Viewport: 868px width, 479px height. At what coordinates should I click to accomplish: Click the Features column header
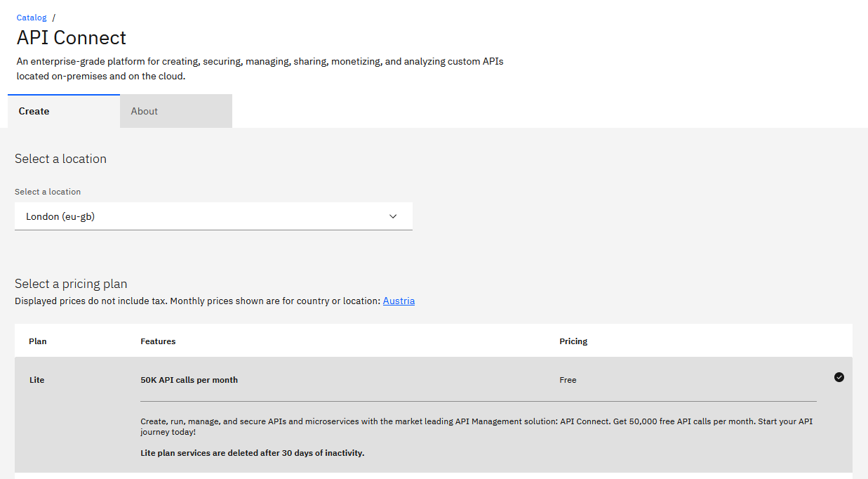tap(158, 341)
